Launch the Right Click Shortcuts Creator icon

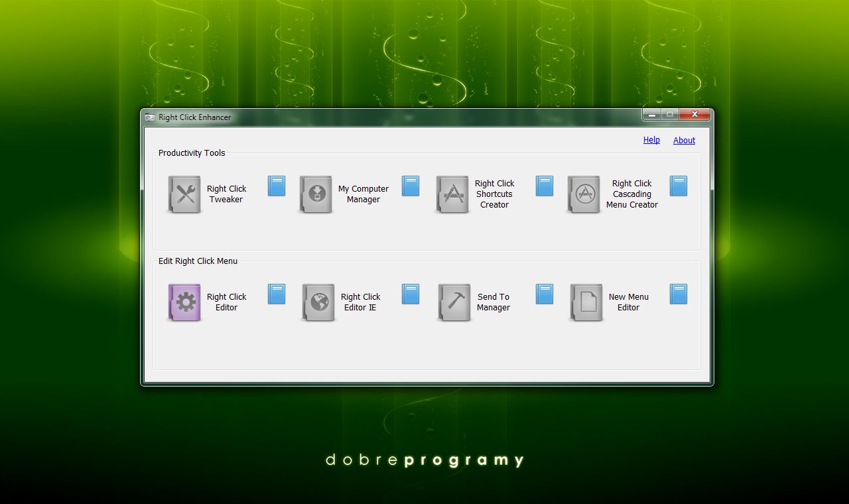(452, 194)
